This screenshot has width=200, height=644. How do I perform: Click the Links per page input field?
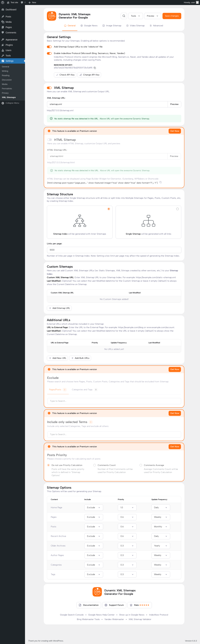tap(114, 250)
